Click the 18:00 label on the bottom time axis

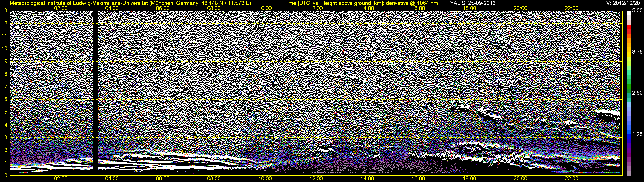click(x=469, y=179)
